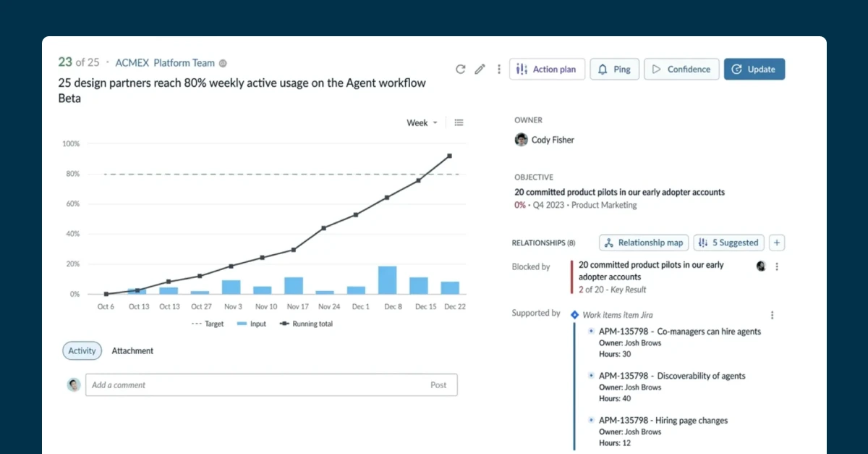Toggle the Target legend entry

click(208, 324)
